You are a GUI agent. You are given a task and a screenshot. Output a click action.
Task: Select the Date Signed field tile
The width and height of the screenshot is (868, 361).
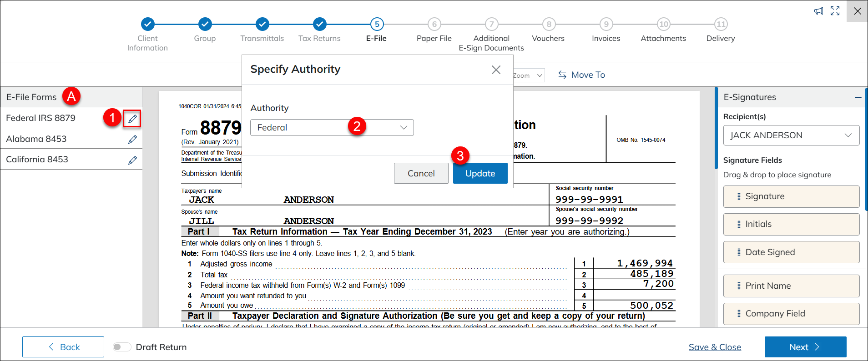point(791,252)
